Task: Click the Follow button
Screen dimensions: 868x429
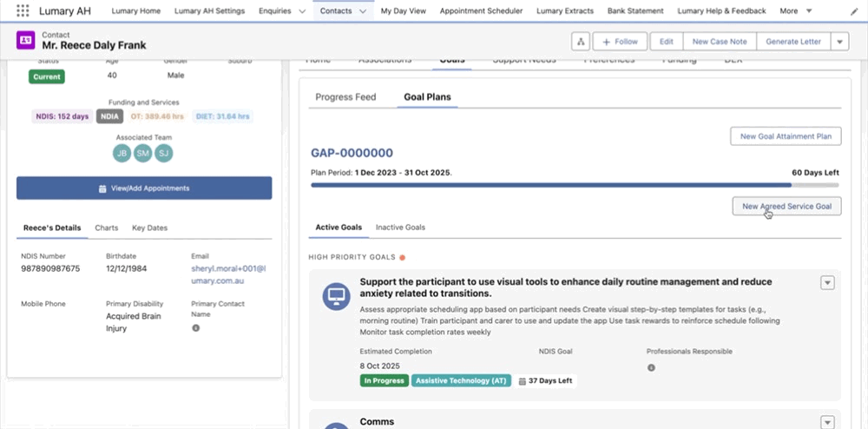Action: 620,42
